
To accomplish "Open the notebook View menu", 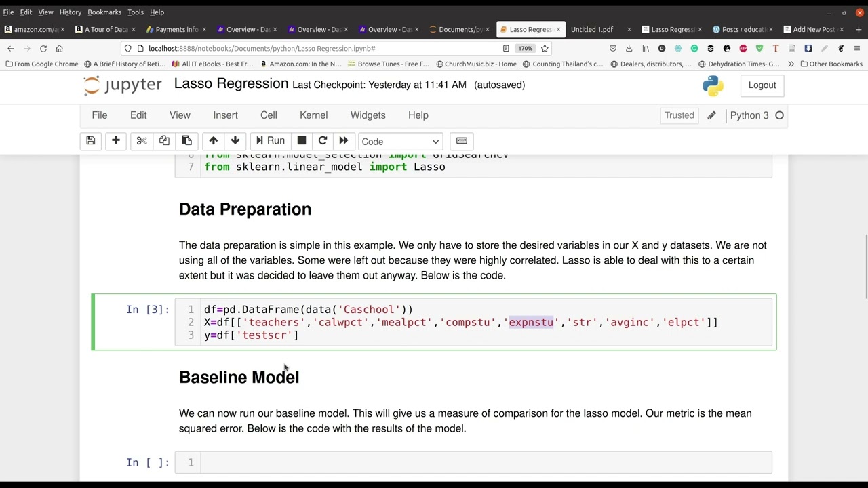I will (x=180, y=115).
